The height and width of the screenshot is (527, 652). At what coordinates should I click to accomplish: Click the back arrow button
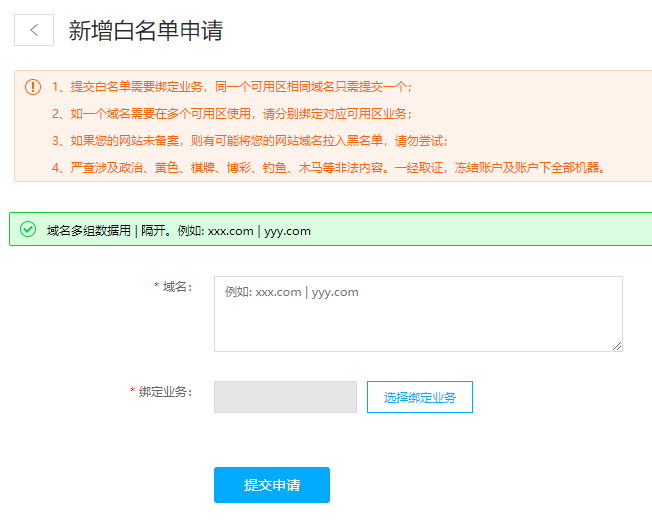[34, 30]
